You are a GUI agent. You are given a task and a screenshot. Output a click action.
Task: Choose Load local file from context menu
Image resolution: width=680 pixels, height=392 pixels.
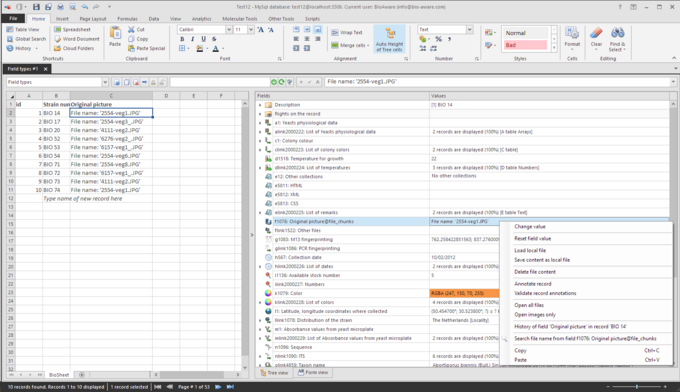(530, 251)
